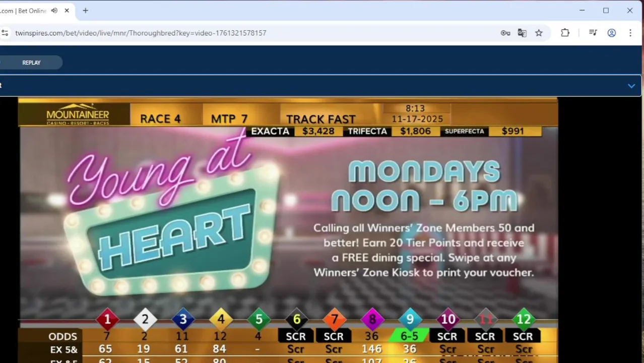Click horse number 1 red diamond
The image size is (644, 363).
tap(107, 319)
